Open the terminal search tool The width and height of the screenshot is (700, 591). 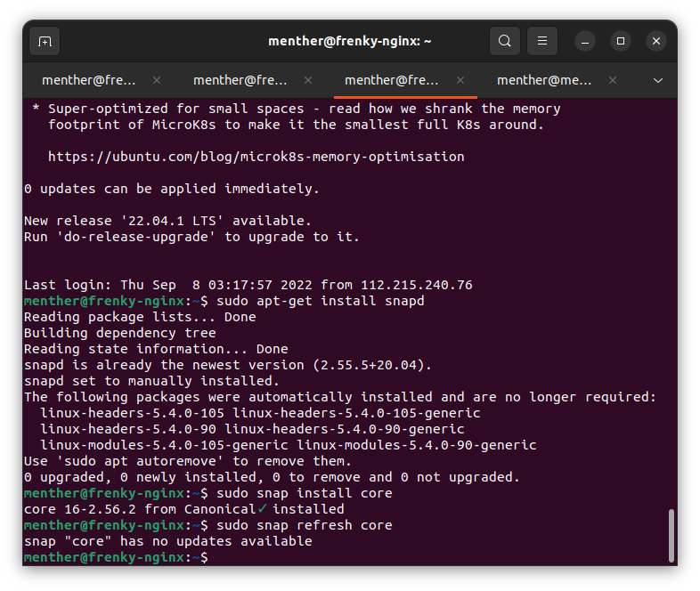pos(504,41)
